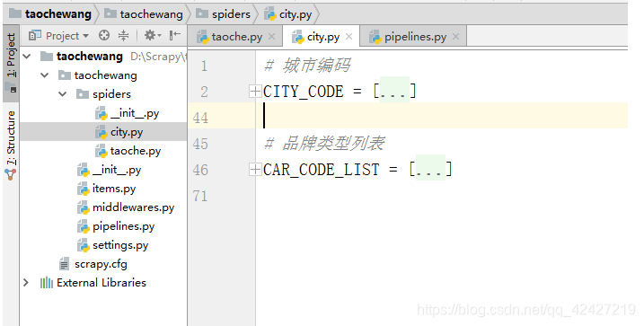Collapse the spiders folder
644x326 pixels.
click(x=63, y=94)
